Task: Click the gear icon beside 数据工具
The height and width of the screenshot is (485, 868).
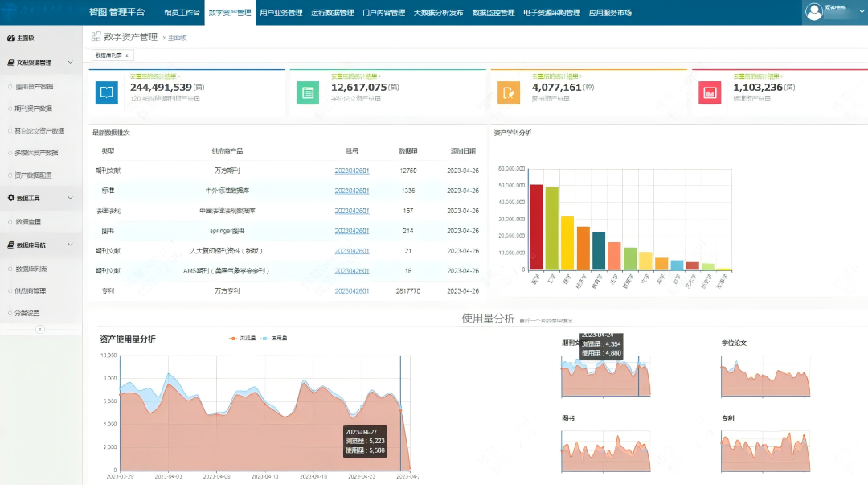Action: pos(10,198)
